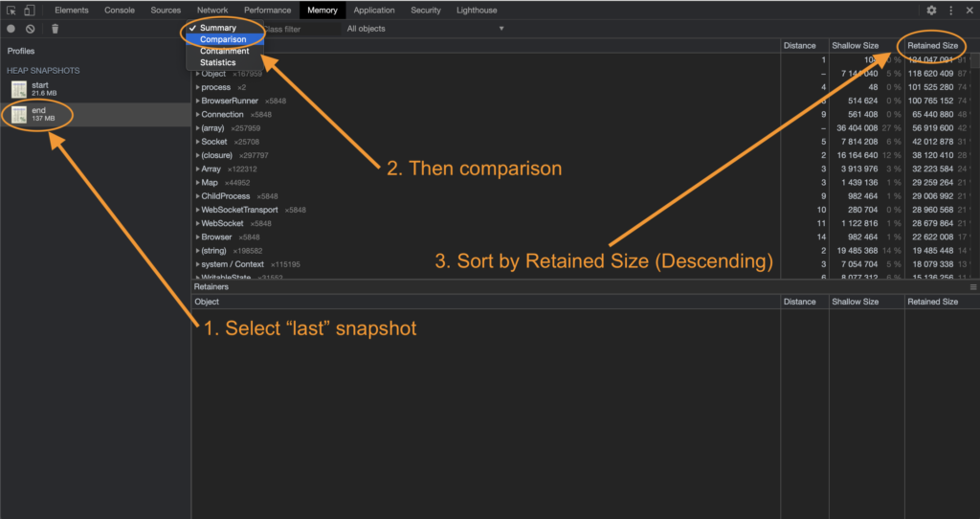Toggle the device toolbar icon
This screenshot has width=980, height=519.
coord(30,11)
